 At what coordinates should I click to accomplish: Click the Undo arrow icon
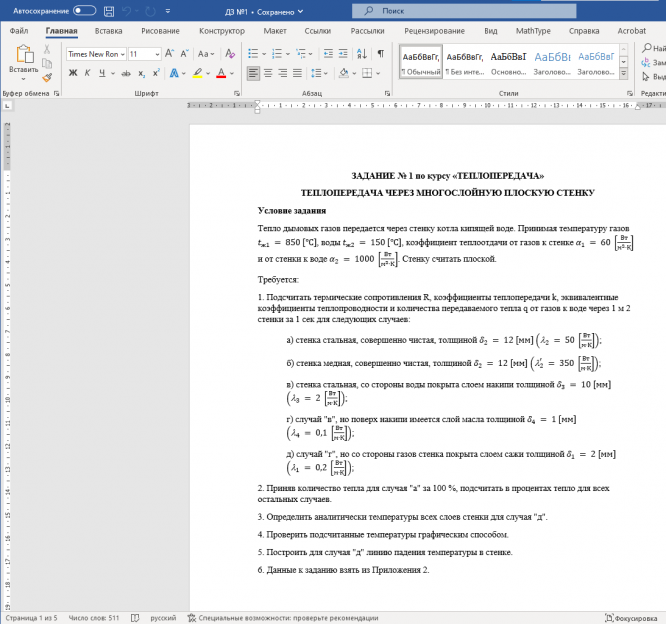coord(127,11)
